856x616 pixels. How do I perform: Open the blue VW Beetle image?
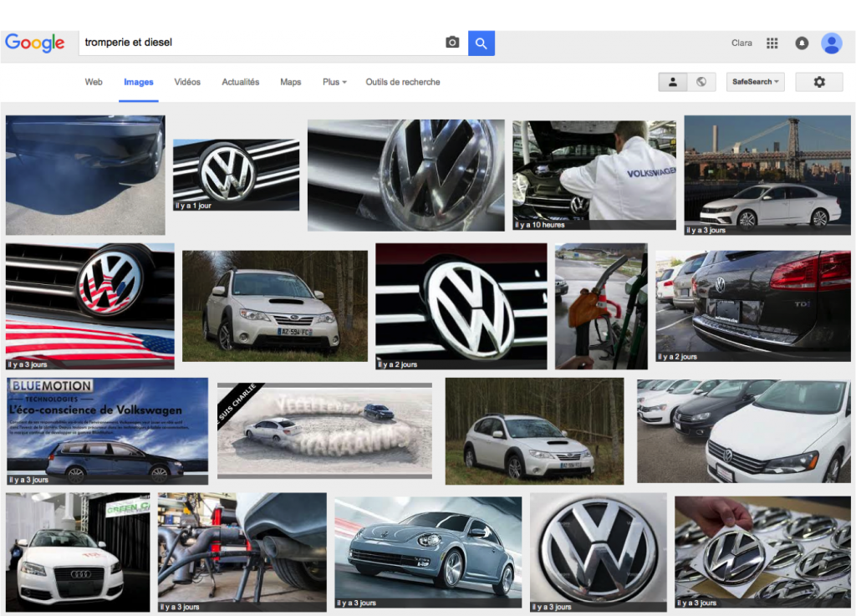tap(428, 552)
